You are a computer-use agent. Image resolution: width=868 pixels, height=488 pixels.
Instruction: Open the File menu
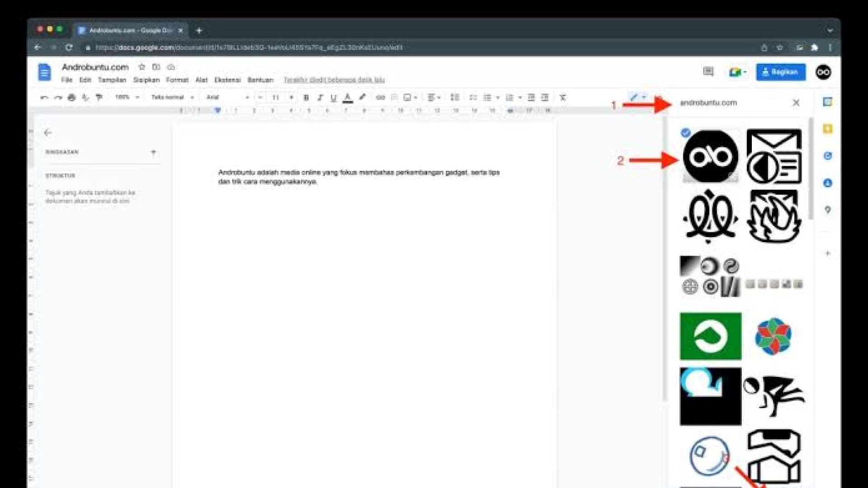click(67, 80)
